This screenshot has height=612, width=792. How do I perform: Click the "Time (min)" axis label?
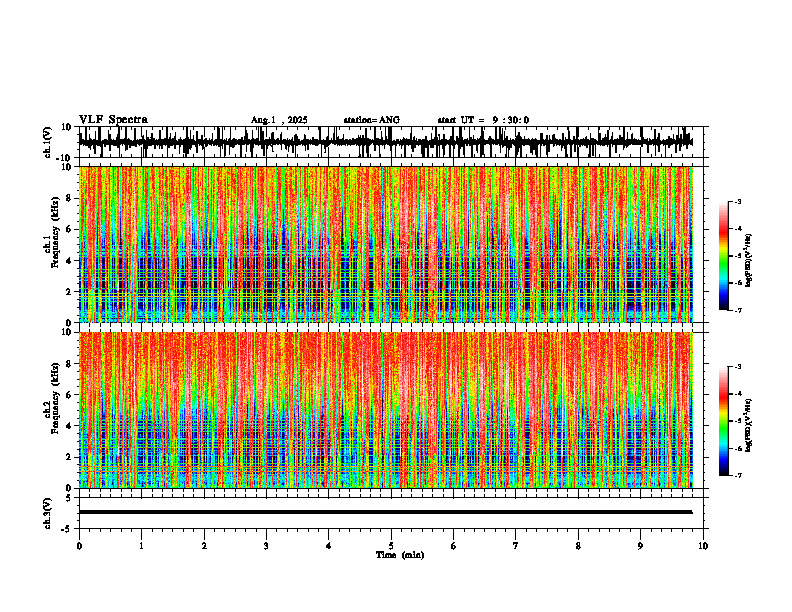[400, 555]
